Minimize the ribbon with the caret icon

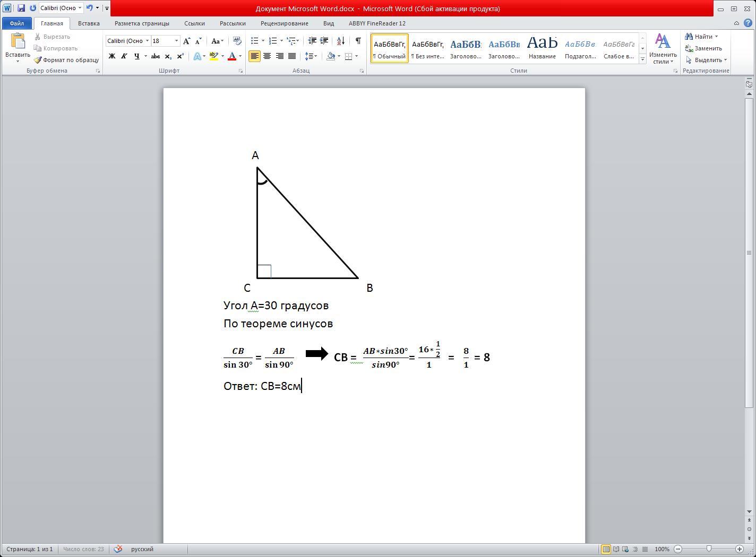click(x=736, y=23)
